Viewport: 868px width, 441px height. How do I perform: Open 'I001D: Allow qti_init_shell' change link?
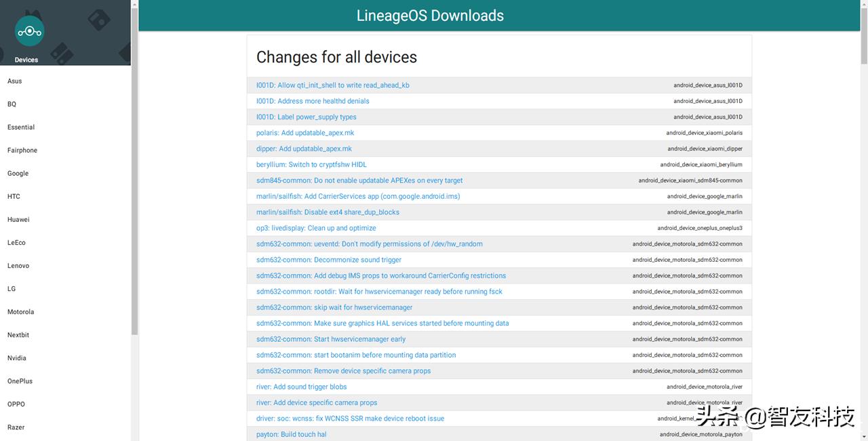(332, 85)
